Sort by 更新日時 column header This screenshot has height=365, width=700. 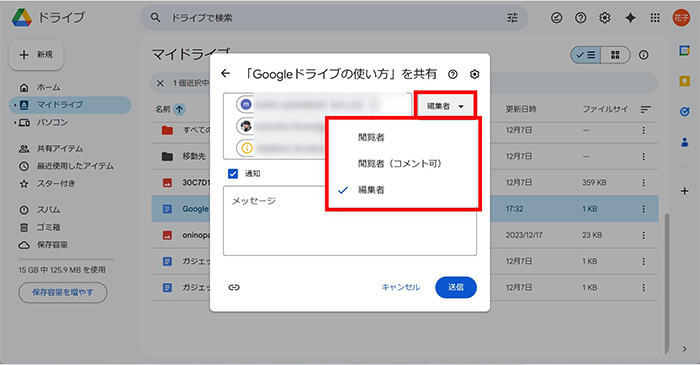point(521,109)
